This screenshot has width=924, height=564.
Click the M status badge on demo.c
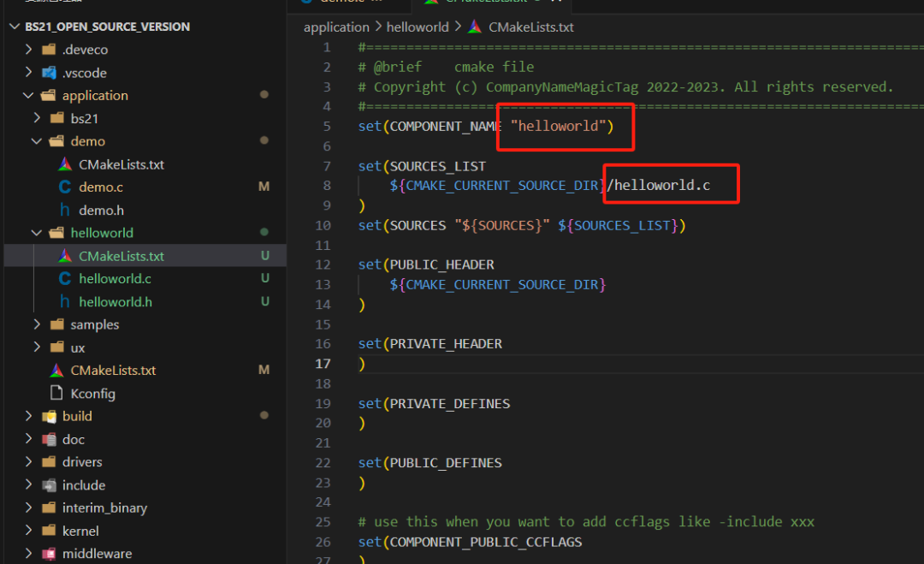264,187
